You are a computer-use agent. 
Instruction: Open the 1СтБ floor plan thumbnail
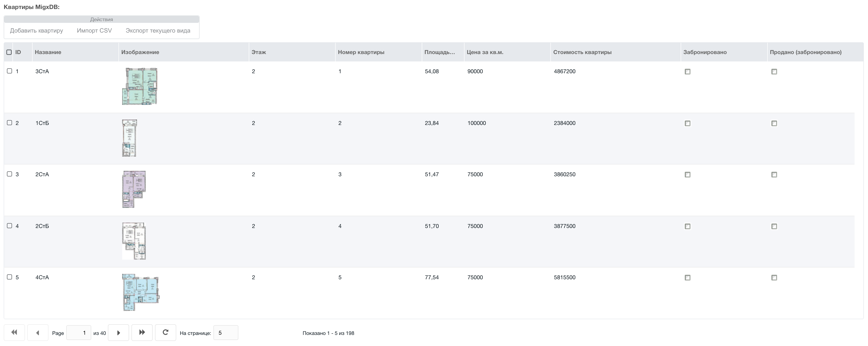pos(129,138)
